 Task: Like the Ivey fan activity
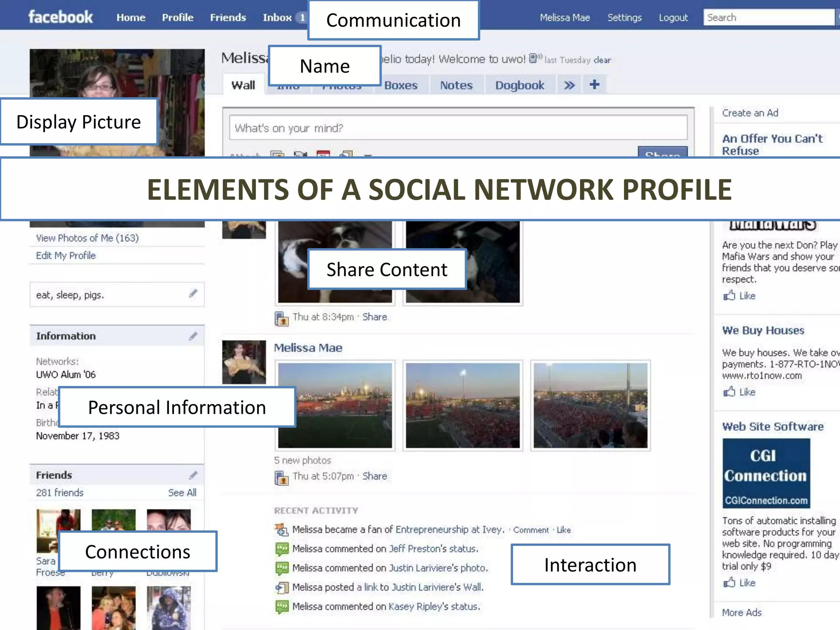tap(564, 530)
